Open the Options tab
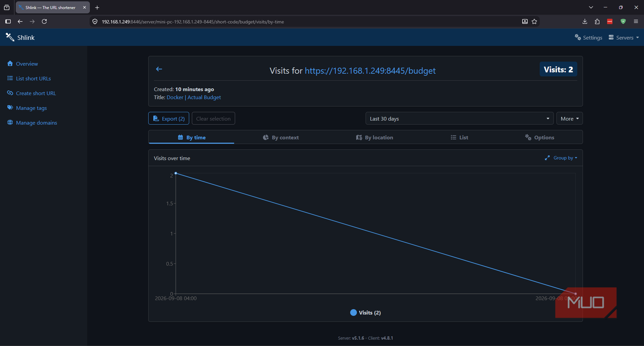 tap(540, 138)
